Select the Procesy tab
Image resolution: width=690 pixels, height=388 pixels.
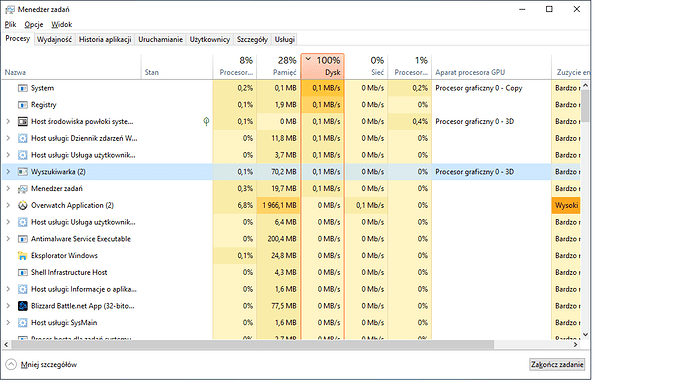pos(18,39)
